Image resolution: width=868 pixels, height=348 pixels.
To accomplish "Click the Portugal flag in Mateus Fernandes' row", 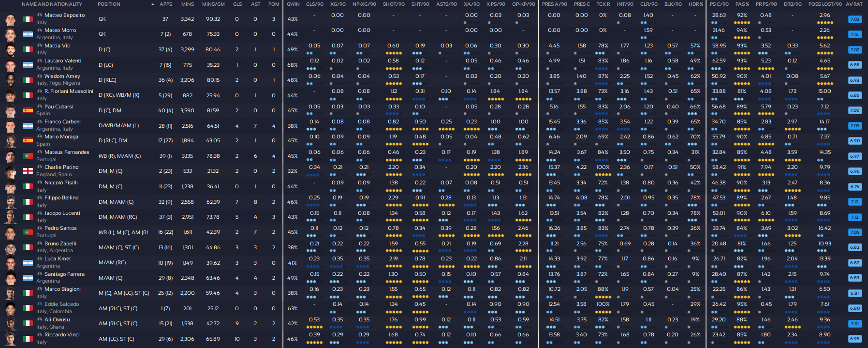I will [x=28, y=156].
